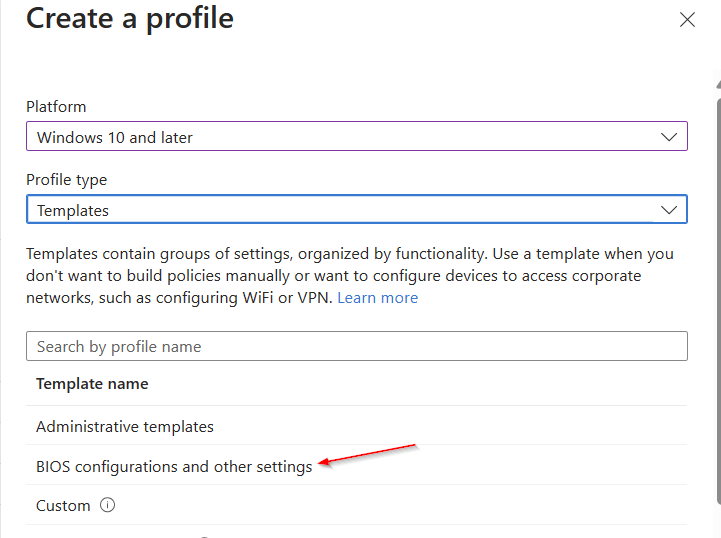Click the Template name column header
Image resolution: width=721 pixels, height=538 pixels.
coord(92,384)
